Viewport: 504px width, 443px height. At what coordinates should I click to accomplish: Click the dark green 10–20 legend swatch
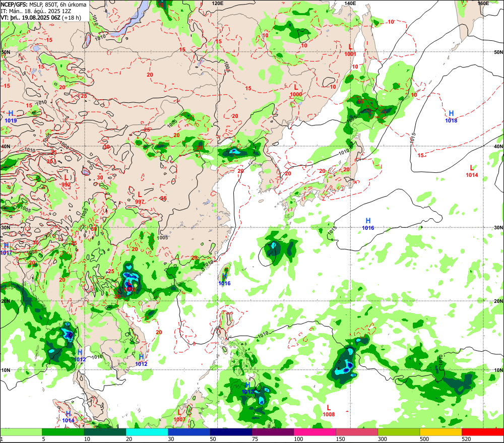105,432
